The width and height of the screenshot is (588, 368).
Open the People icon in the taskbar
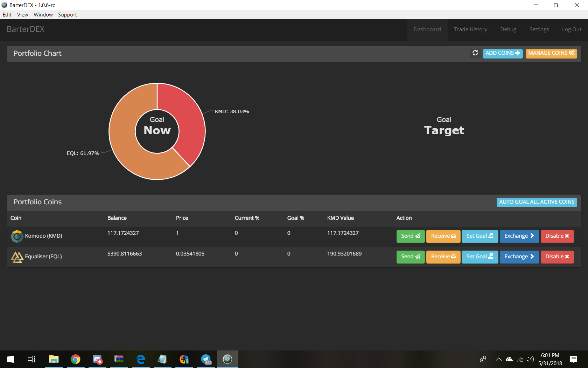483,359
